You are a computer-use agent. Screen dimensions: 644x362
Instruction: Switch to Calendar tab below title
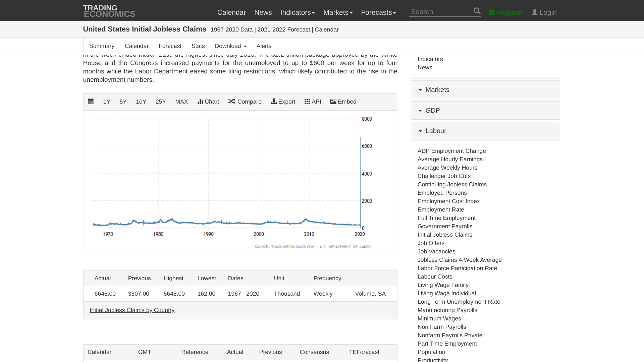(137, 46)
